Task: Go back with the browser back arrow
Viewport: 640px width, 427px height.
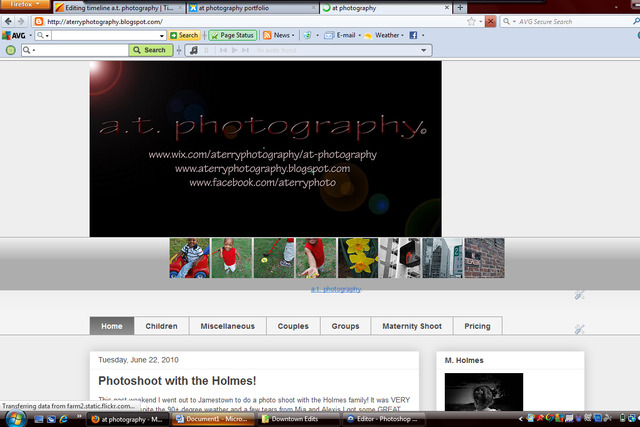Action: pos(9,21)
